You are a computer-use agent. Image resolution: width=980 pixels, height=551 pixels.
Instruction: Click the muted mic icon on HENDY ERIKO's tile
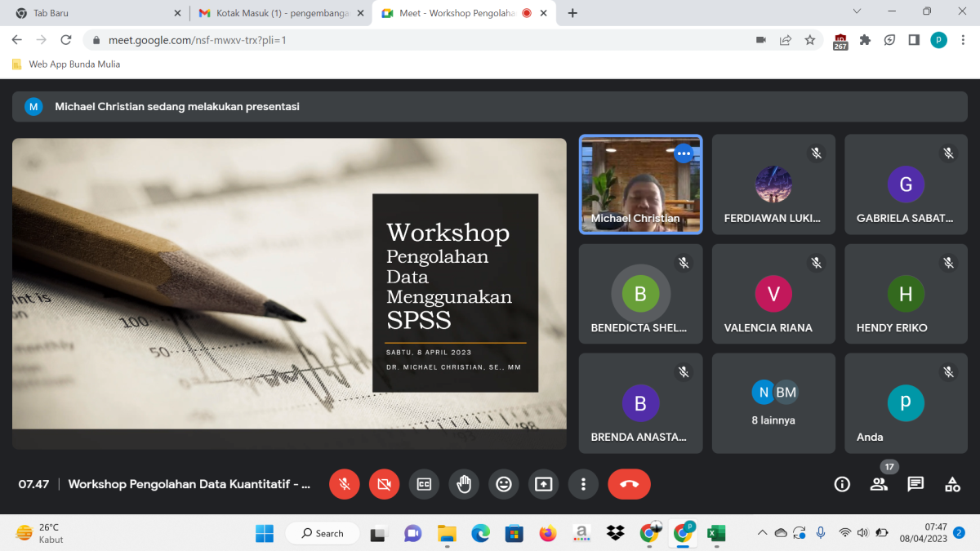pyautogui.click(x=948, y=263)
